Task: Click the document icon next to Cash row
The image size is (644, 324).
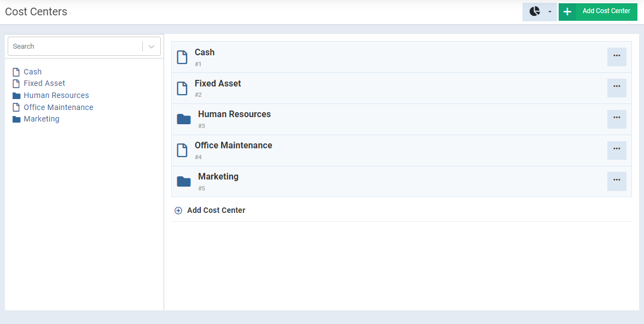Action: [x=182, y=57]
